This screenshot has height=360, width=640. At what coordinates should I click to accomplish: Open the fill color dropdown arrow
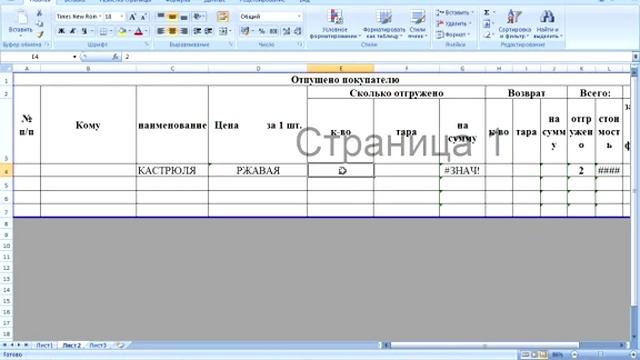(x=129, y=31)
